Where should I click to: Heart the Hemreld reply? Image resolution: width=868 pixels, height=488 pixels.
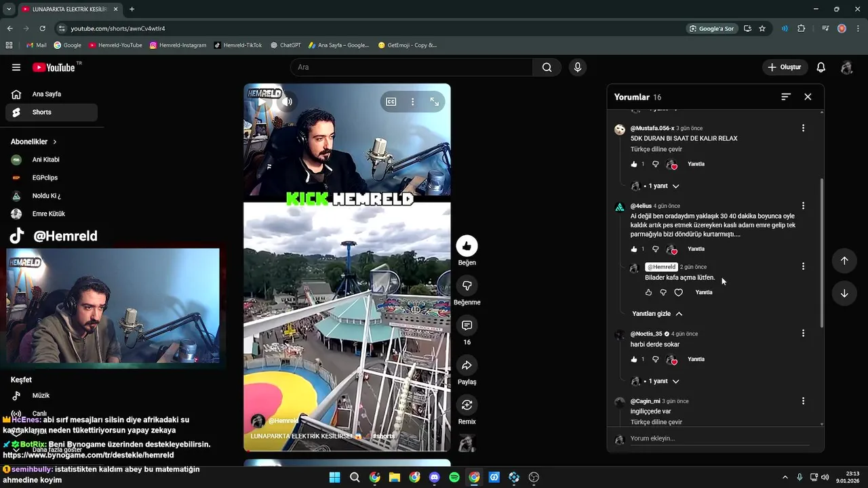(678, 292)
